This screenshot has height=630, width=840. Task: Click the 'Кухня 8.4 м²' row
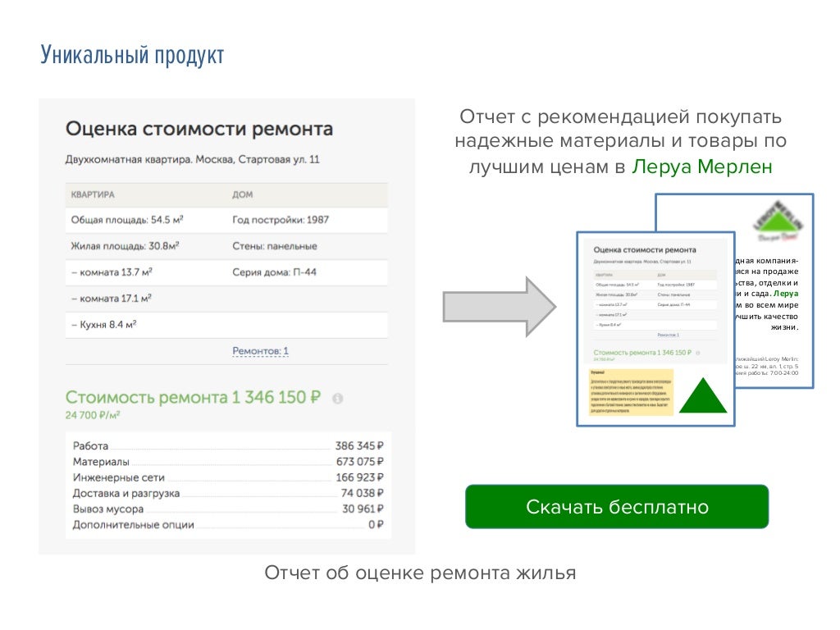[226, 325]
